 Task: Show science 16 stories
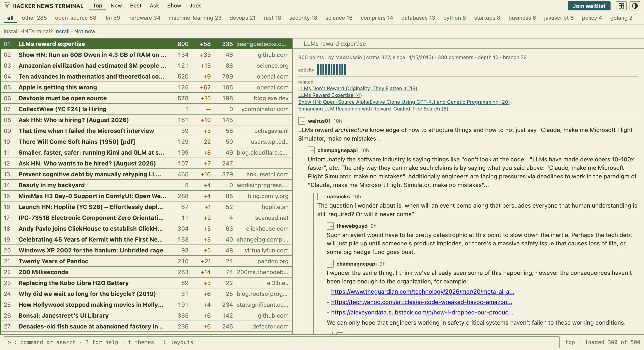pyautogui.click(x=339, y=18)
